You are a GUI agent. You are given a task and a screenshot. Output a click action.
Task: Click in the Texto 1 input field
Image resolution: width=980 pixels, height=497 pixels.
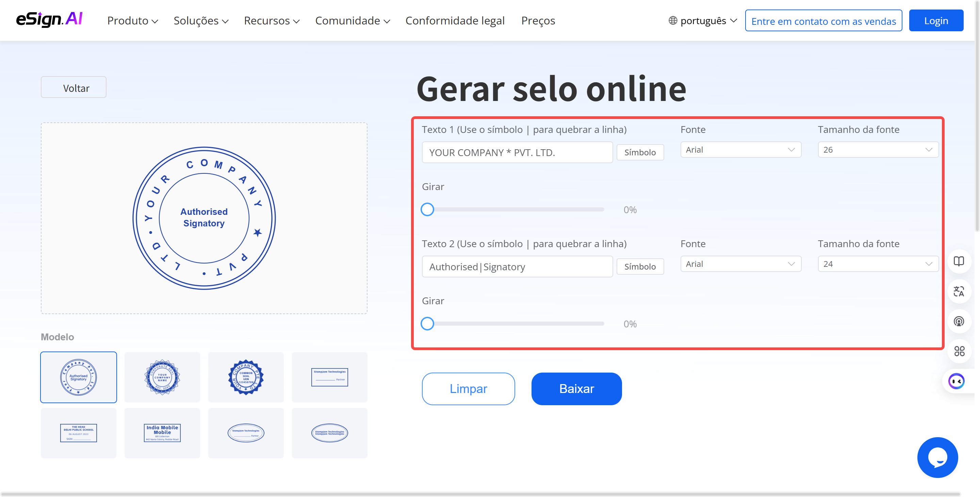tap(517, 152)
